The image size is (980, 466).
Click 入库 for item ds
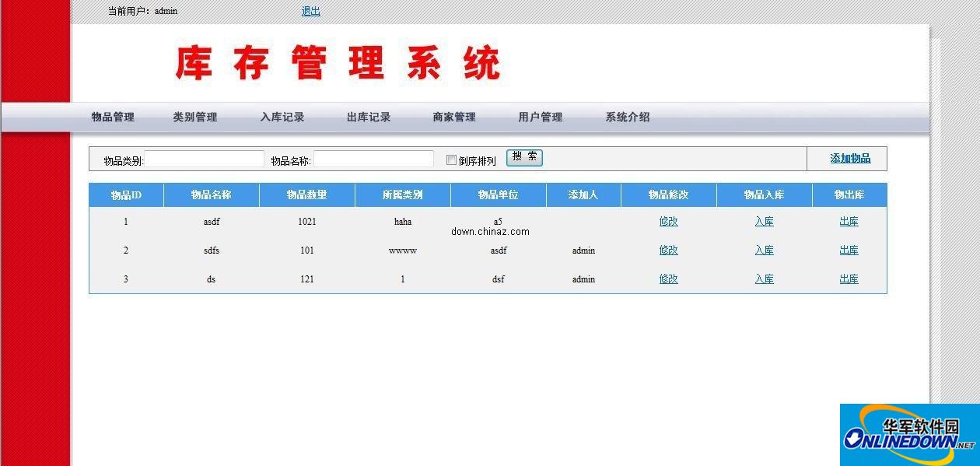click(x=763, y=279)
